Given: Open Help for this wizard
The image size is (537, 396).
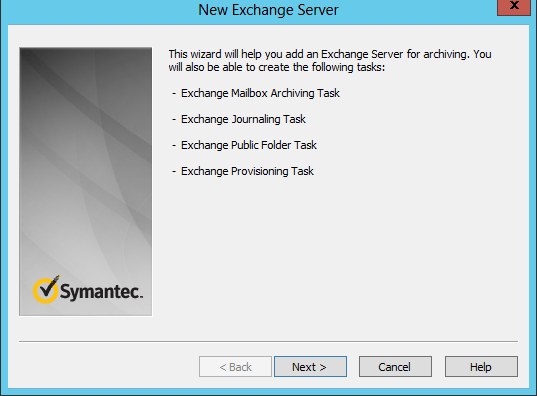Looking at the screenshot, I should 481,367.
